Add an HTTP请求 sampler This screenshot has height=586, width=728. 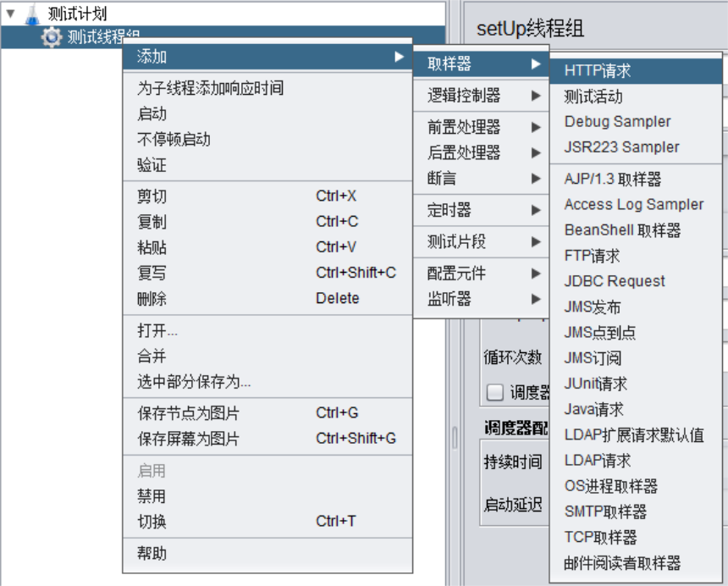(x=636, y=71)
